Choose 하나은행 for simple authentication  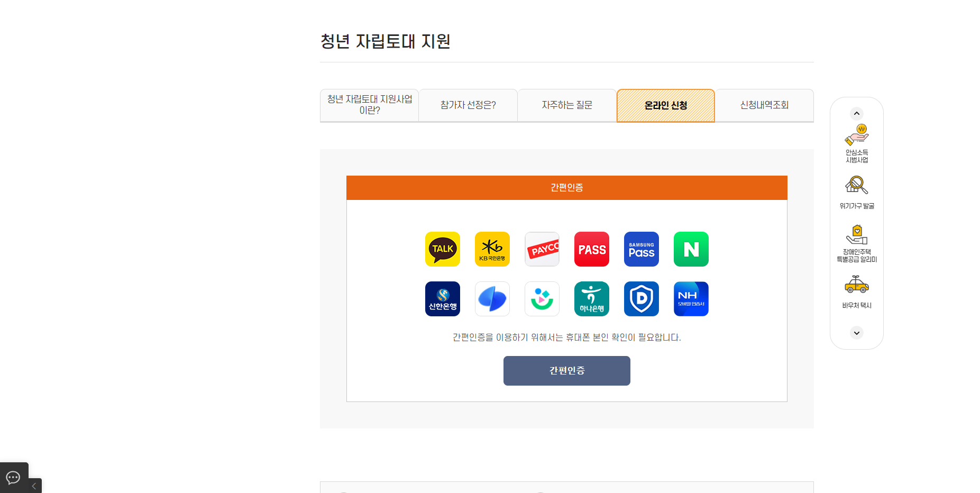pos(591,299)
